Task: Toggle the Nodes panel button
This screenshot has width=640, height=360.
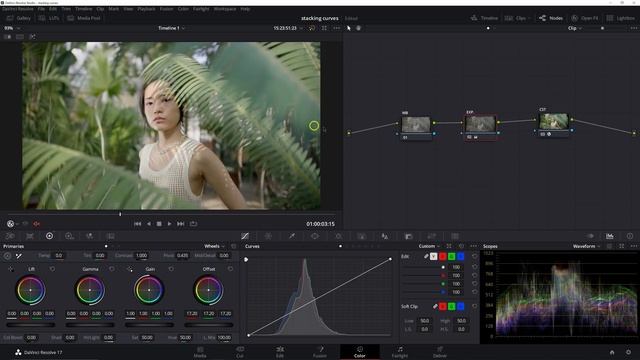Action: [551, 18]
